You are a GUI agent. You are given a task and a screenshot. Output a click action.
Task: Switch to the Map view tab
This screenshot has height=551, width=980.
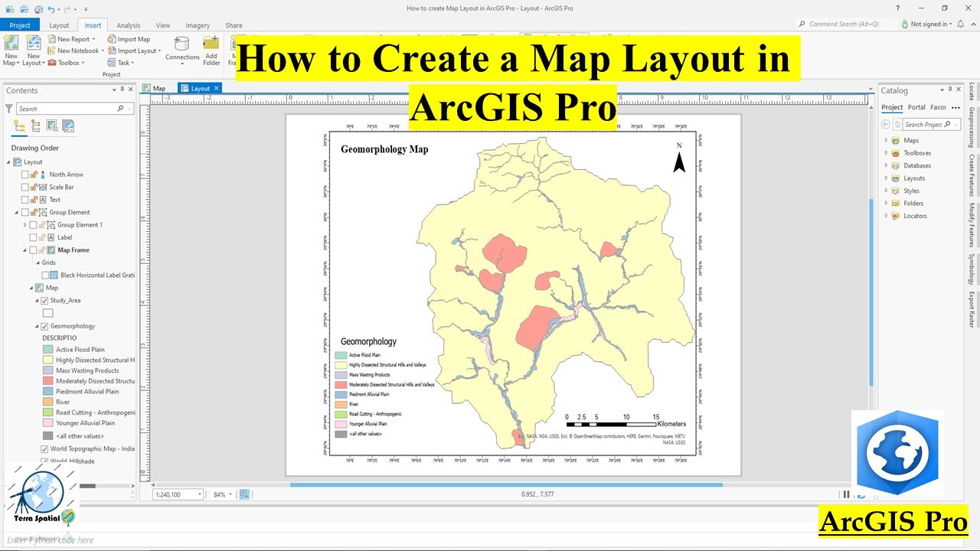point(155,88)
